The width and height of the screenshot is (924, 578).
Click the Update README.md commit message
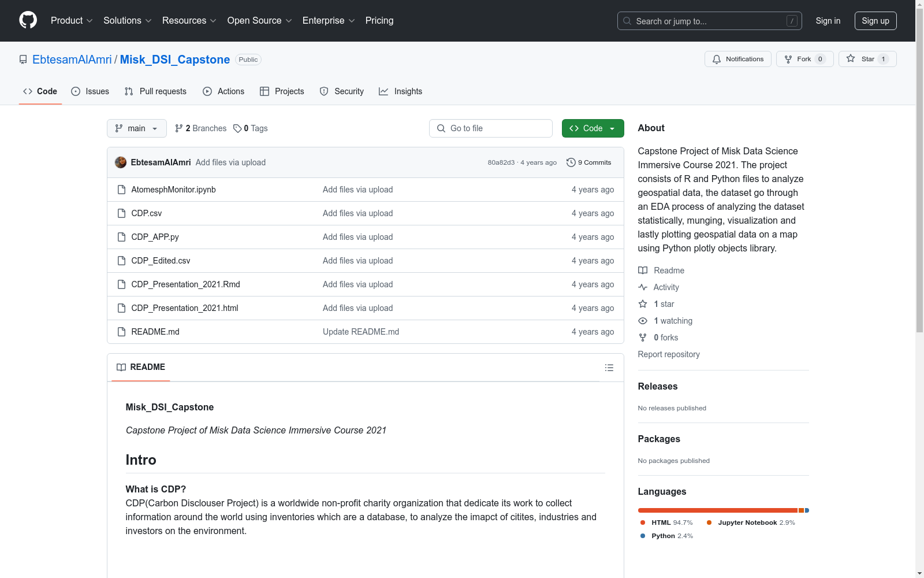[x=361, y=332]
